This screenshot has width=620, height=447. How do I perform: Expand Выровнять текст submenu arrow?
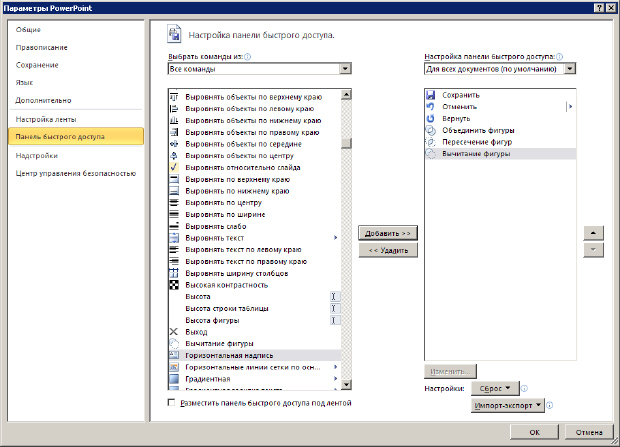pos(335,238)
